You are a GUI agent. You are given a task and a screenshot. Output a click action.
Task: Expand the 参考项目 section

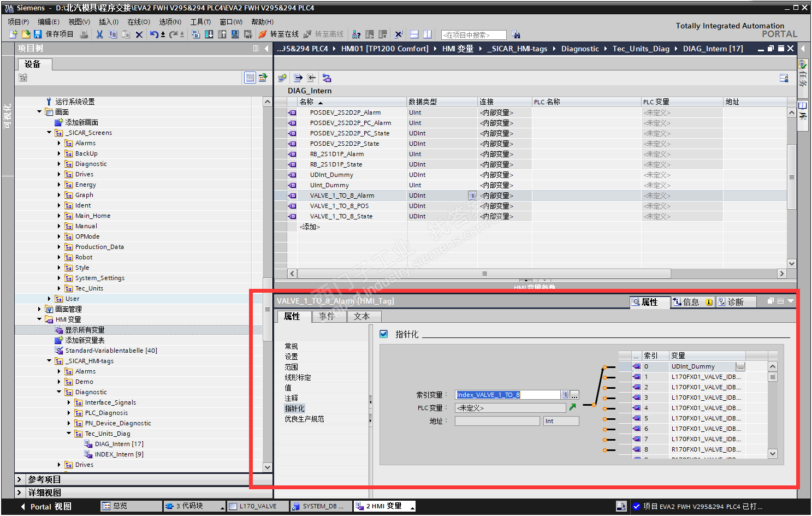pyautogui.click(x=20, y=479)
